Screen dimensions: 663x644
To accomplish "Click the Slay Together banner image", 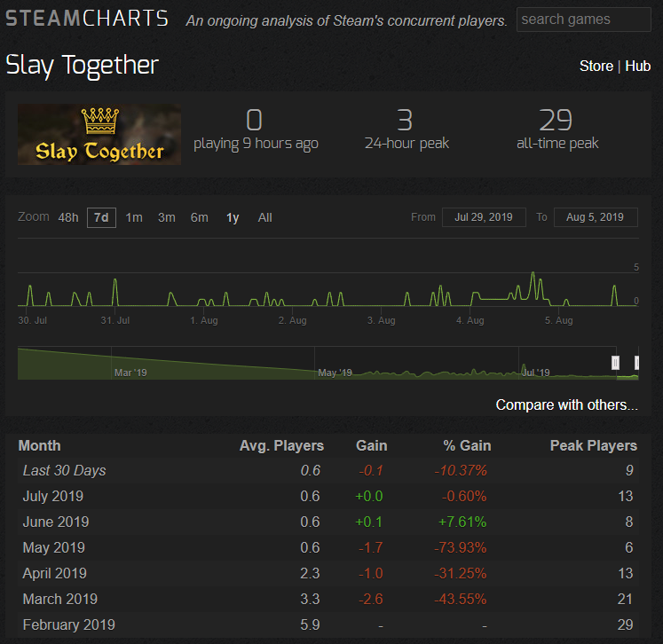I will click(x=99, y=134).
